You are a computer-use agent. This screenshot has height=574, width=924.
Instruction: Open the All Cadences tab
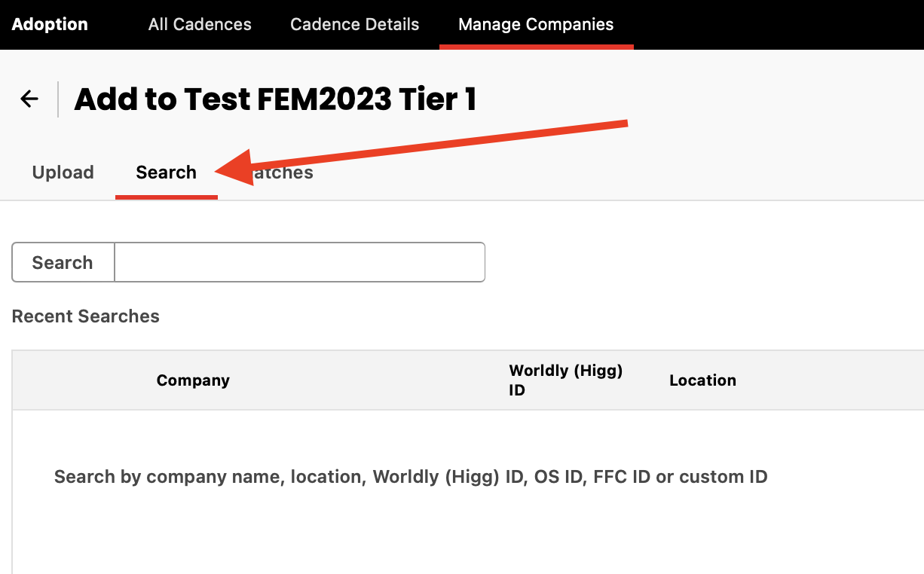point(200,24)
